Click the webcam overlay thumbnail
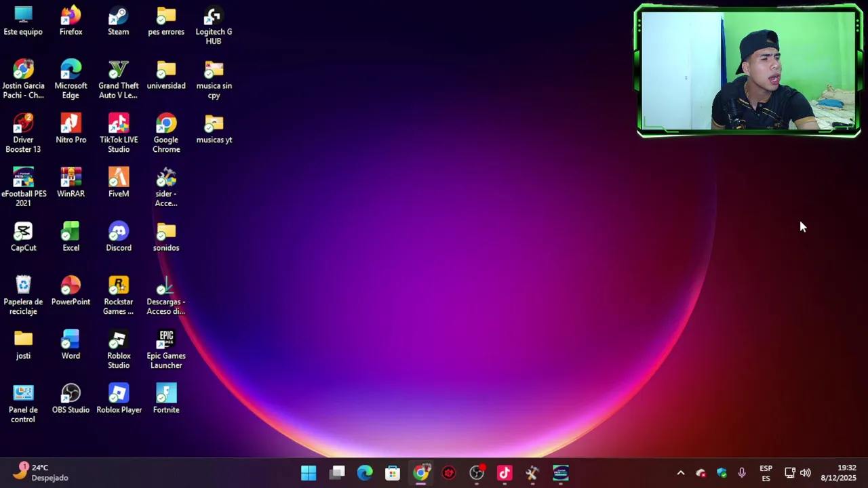This screenshot has height=488, width=868. (x=749, y=70)
